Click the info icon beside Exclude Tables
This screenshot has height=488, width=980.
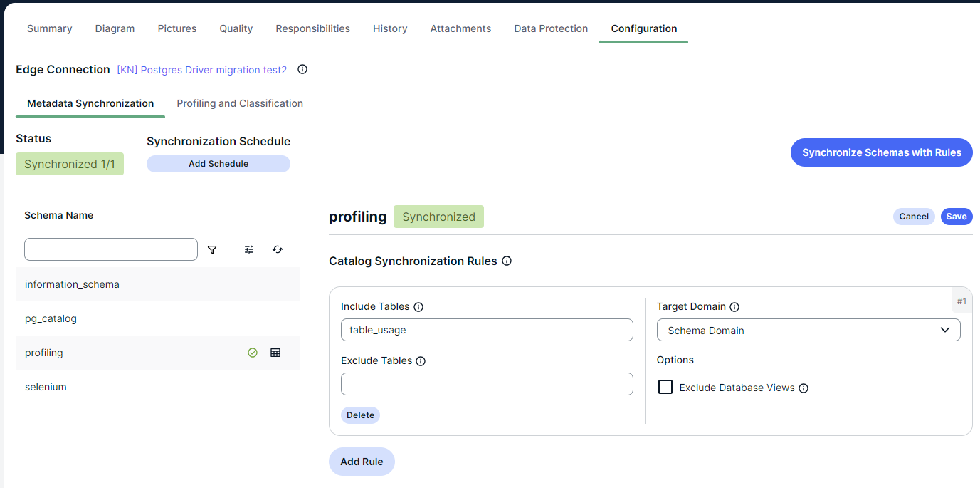pos(421,361)
